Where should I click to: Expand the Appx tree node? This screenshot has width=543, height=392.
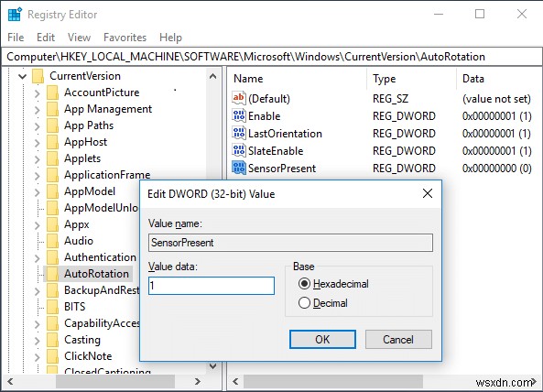tap(37, 225)
